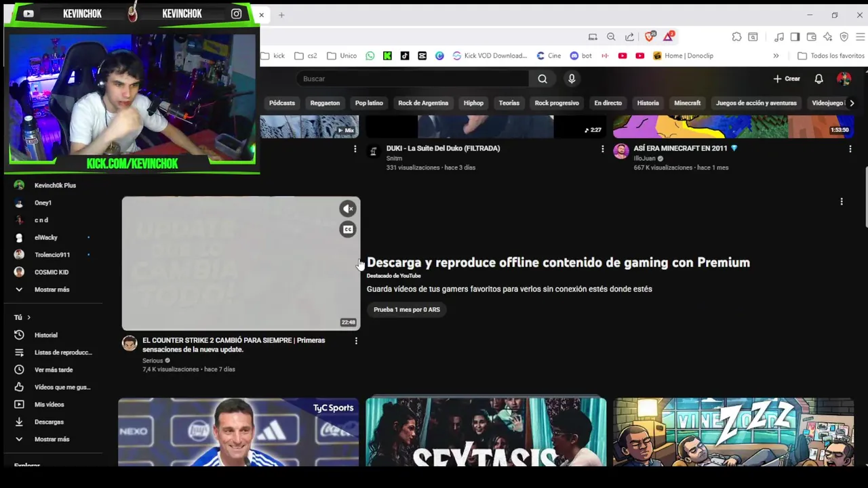868x488 pixels.
Task: Expand the Tú section chevron
Action: (x=28, y=317)
